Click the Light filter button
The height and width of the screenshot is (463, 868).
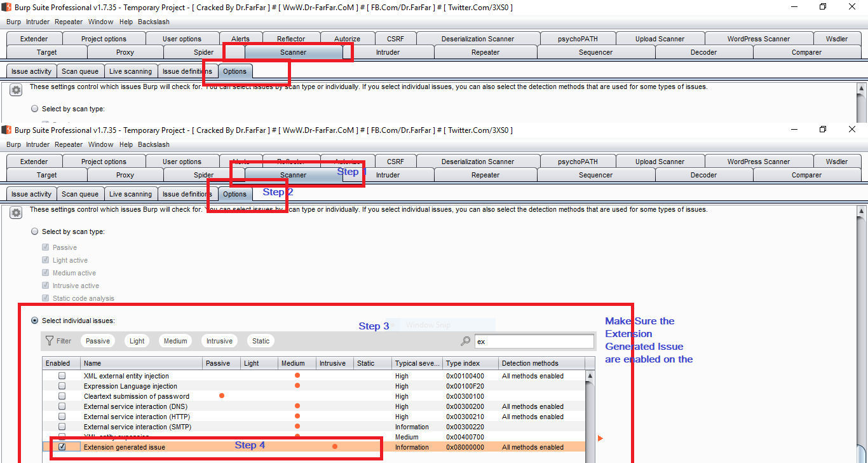[137, 341]
